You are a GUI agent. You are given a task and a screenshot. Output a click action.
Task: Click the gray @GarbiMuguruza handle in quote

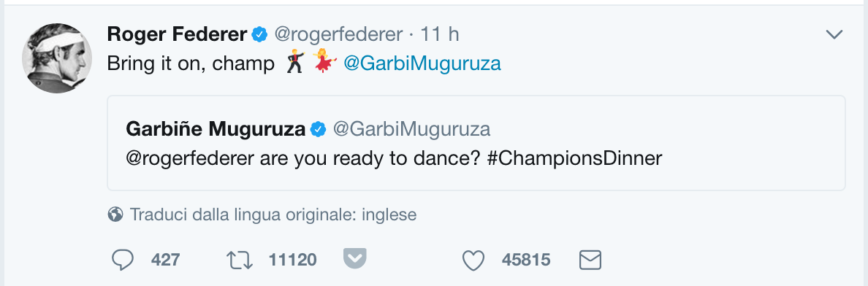click(x=411, y=129)
